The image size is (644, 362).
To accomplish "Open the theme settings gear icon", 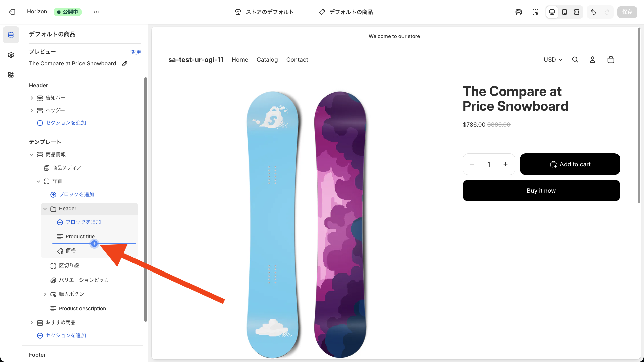I will pyautogui.click(x=11, y=55).
